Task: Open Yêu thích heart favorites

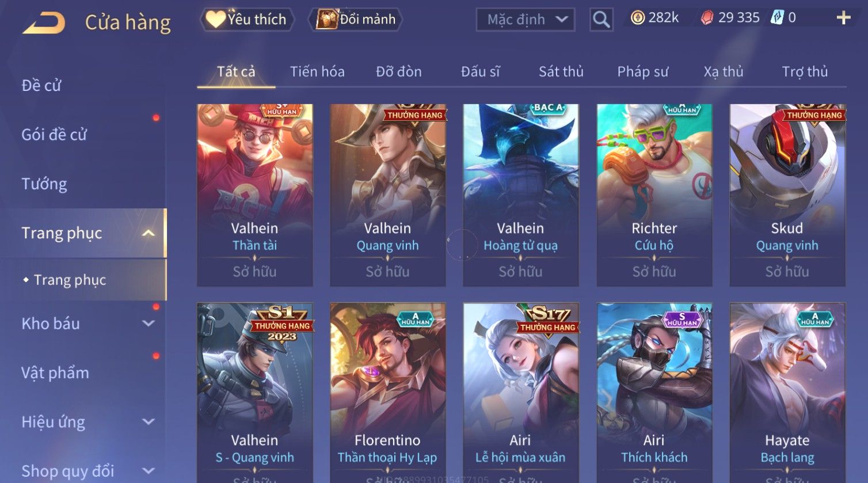Action: pos(247,20)
